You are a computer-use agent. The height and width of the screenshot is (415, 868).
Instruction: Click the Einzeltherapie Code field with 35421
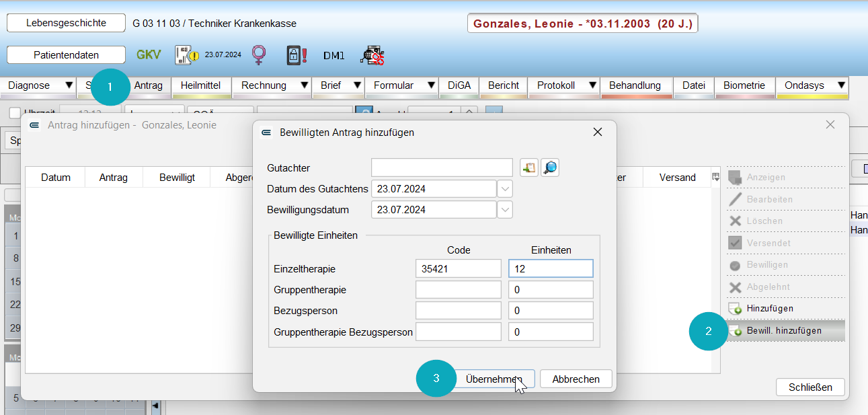(x=459, y=269)
